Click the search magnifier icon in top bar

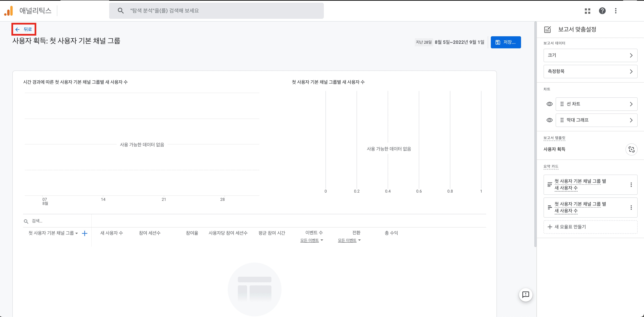click(121, 11)
